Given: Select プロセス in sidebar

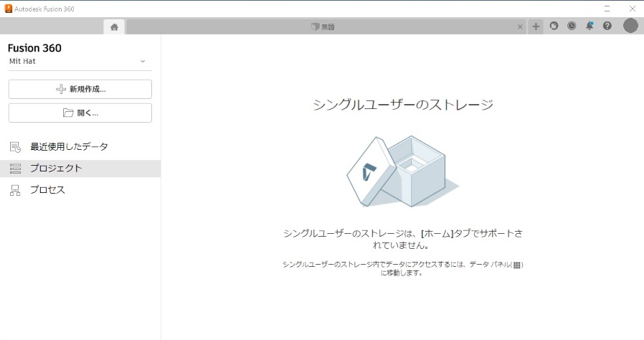Looking at the screenshot, I should 80,190.
